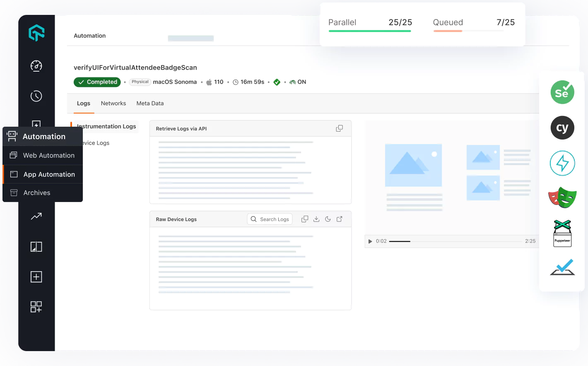Screen dimensions: 588x366
Task: Click the Cypress framework icon
Action: point(562,128)
